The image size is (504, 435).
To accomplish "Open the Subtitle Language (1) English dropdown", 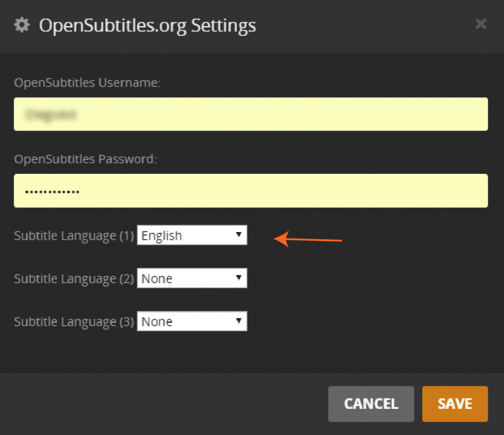I will tap(191, 235).
